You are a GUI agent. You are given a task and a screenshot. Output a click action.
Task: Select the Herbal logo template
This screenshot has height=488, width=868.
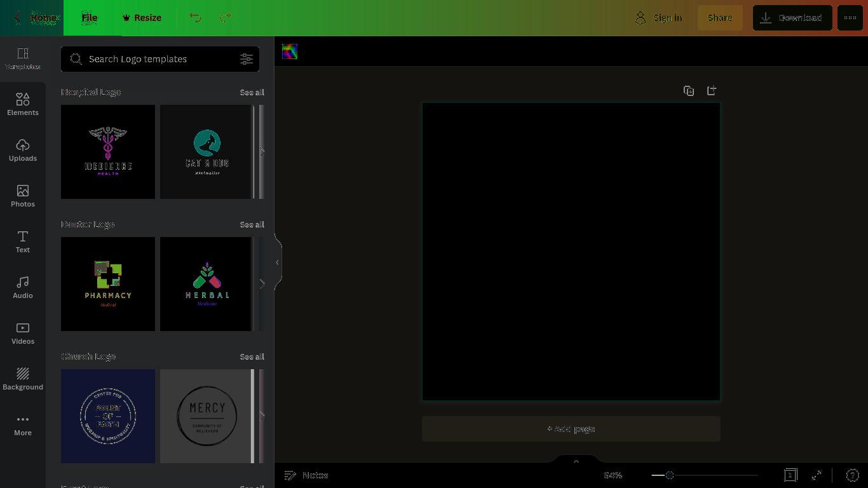[x=206, y=284]
